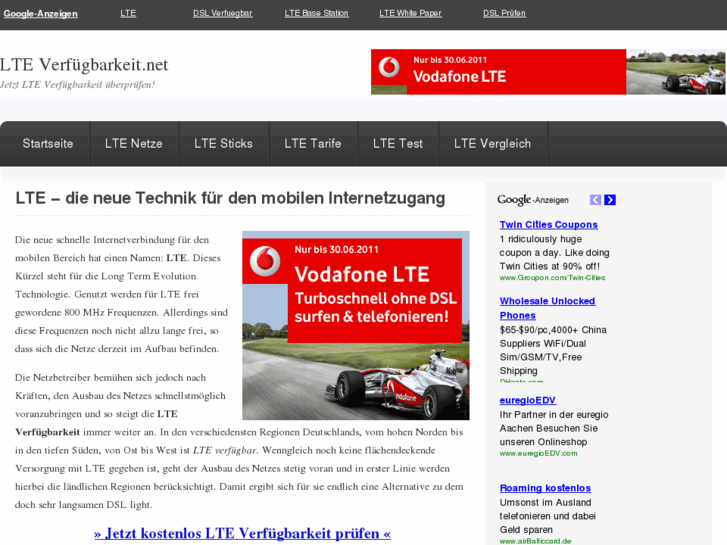Open the Roaming kostenlos ad link
Viewport: 727px width, 545px height.
coord(545,488)
